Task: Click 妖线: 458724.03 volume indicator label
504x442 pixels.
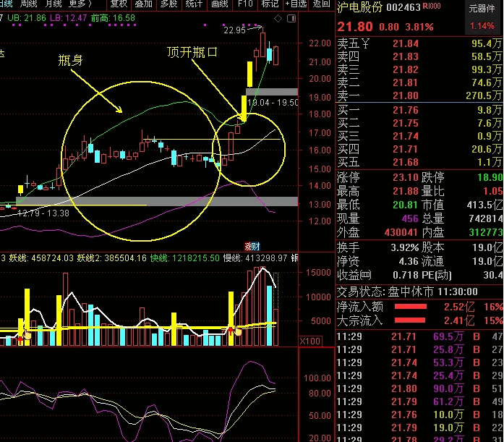Action: 41,258
